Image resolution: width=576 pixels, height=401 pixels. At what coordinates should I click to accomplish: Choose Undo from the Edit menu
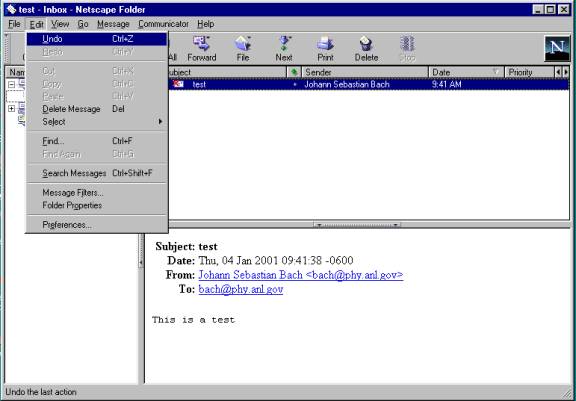97,39
